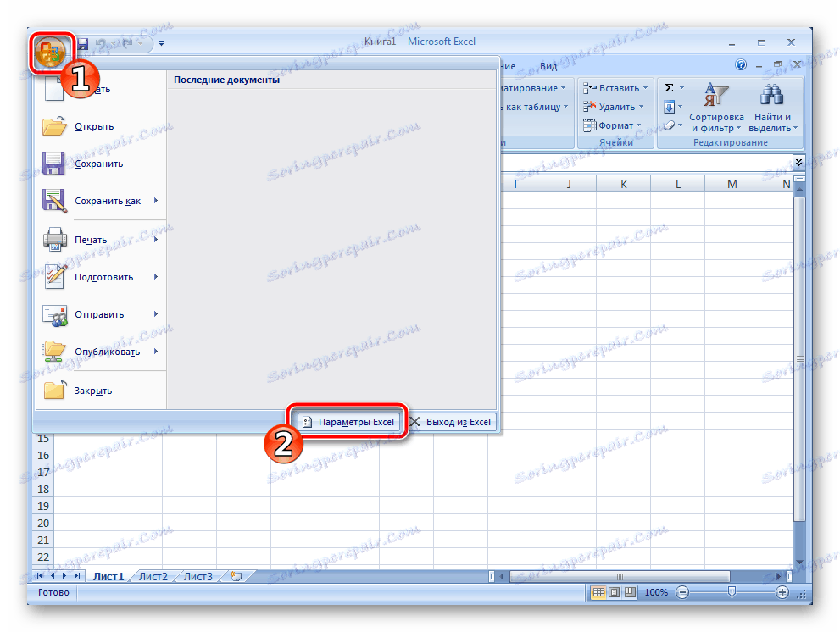Open the Удалить dropdown arrow
The width and height of the screenshot is (840, 632).
642,107
